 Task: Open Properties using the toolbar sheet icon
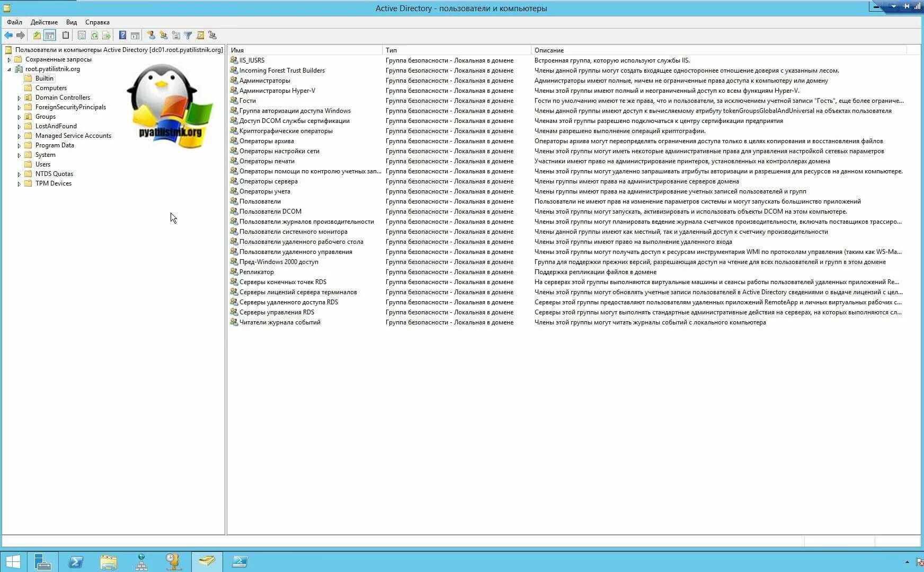pos(82,36)
